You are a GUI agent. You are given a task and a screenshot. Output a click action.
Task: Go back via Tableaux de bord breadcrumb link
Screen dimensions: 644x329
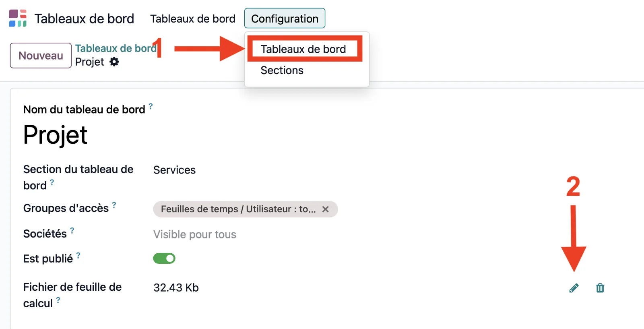(x=116, y=48)
